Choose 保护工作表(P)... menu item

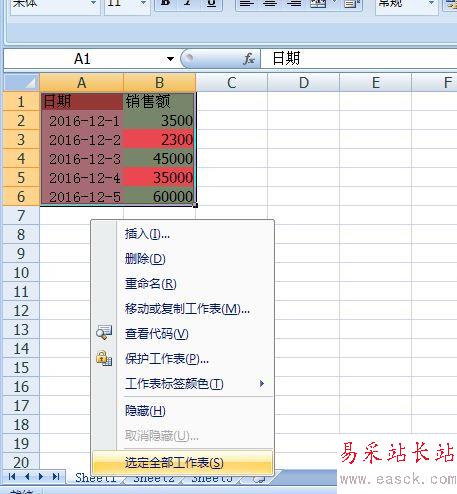pos(182,359)
